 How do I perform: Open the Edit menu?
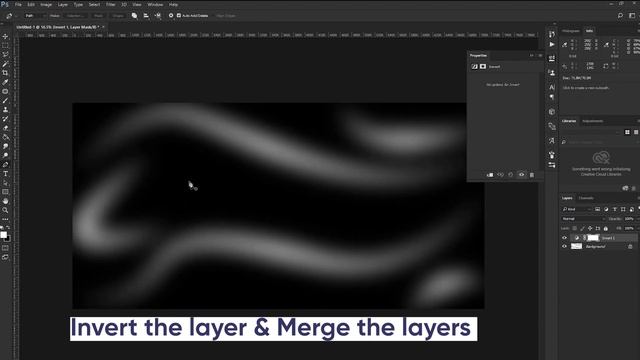tap(31, 4)
